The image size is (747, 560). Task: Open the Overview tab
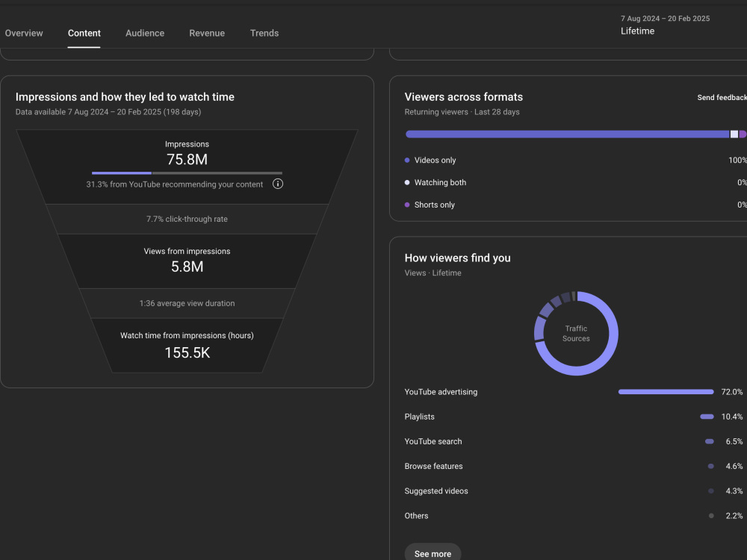pyautogui.click(x=24, y=33)
